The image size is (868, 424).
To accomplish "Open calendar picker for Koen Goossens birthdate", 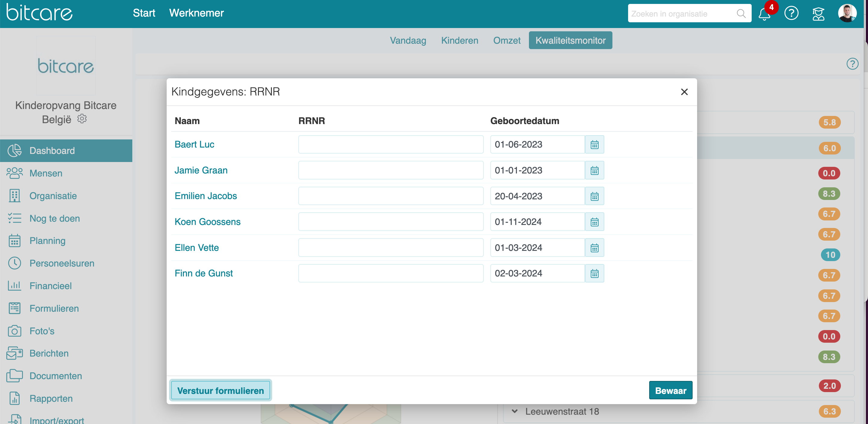I will (594, 222).
